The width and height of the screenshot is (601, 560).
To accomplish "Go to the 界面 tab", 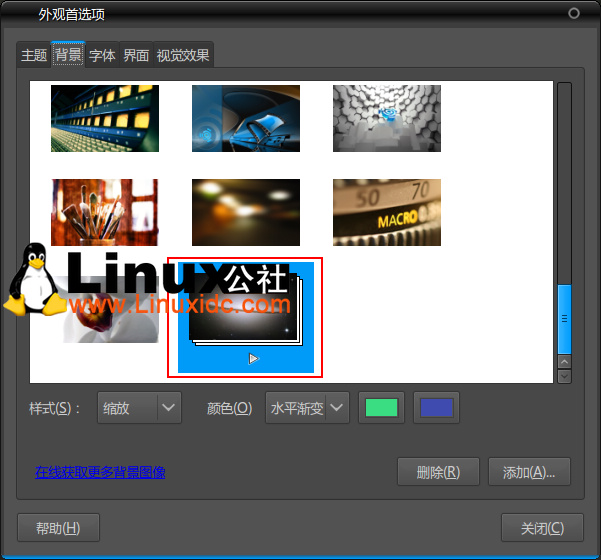I will coord(136,56).
